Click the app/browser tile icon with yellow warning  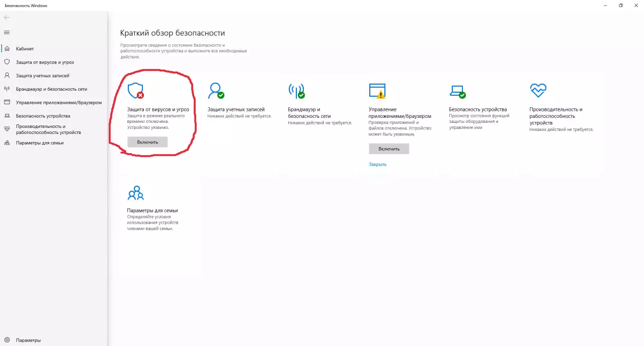tap(377, 91)
